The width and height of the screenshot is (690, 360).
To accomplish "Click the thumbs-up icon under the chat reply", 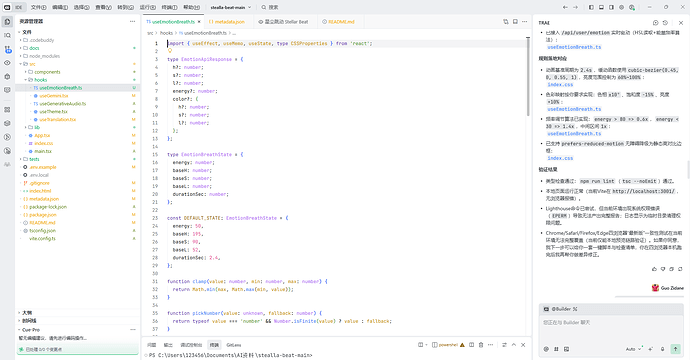I will pyautogui.click(x=654, y=269).
